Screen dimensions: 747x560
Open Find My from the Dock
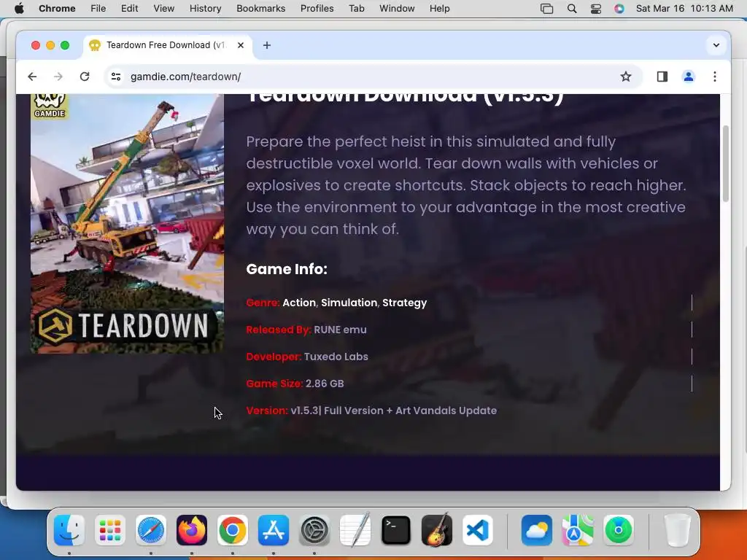point(619,530)
